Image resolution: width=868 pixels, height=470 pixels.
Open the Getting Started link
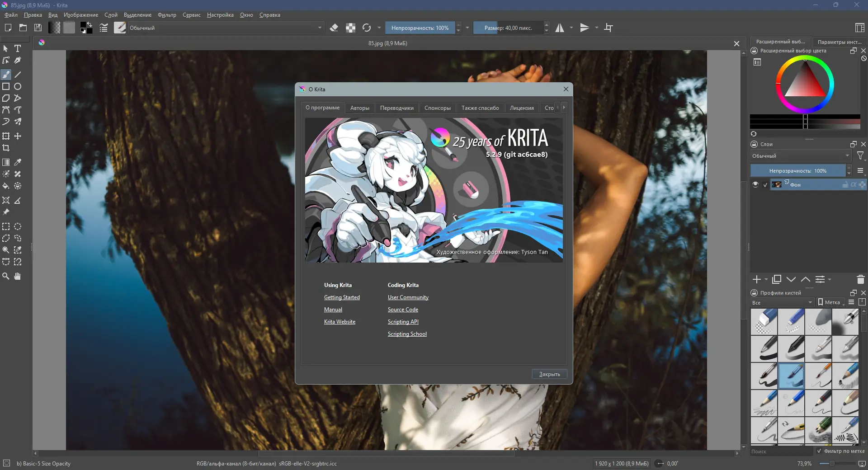point(342,297)
